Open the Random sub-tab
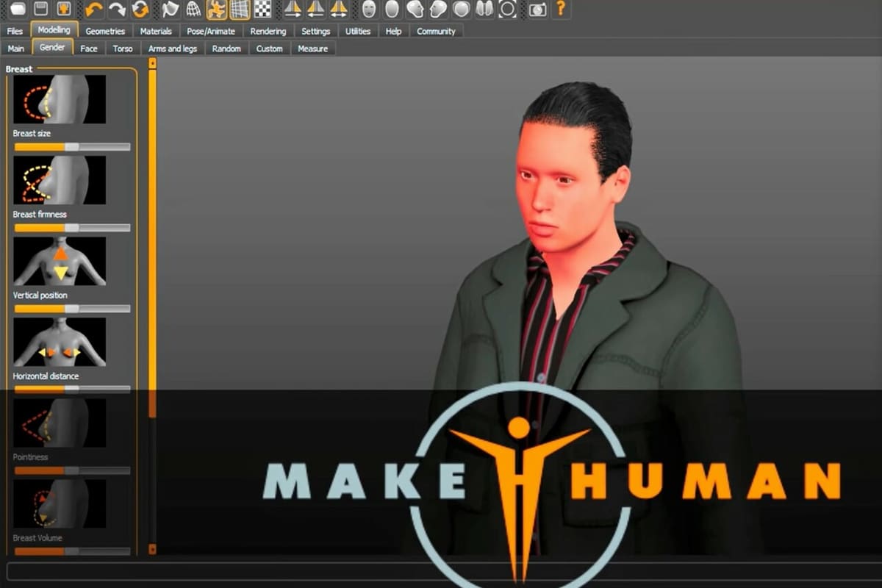882x588 pixels. (x=226, y=49)
